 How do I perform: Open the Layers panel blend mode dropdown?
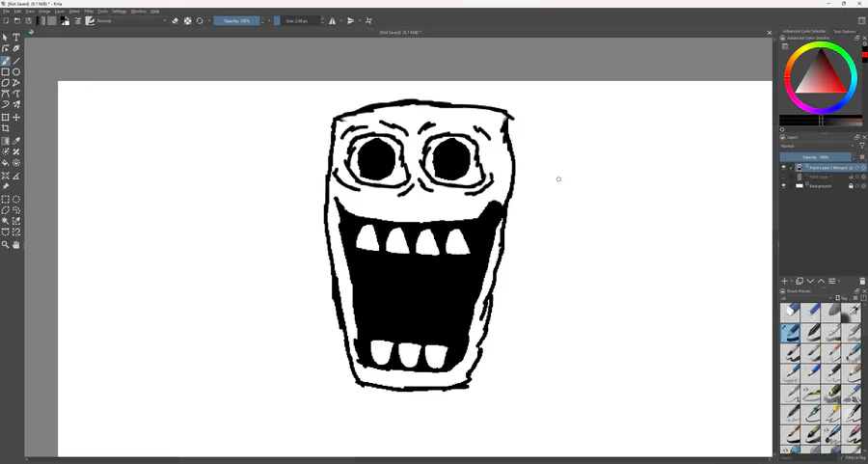[x=818, y=147]
